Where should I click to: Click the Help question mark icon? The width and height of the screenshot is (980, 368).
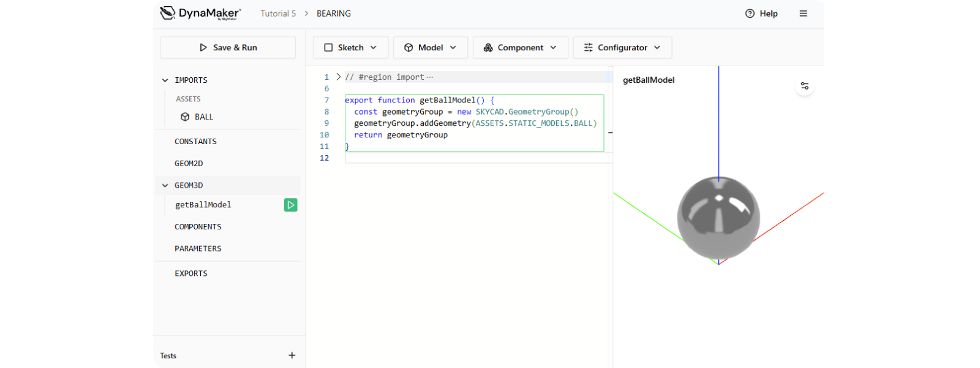point(750,13)
